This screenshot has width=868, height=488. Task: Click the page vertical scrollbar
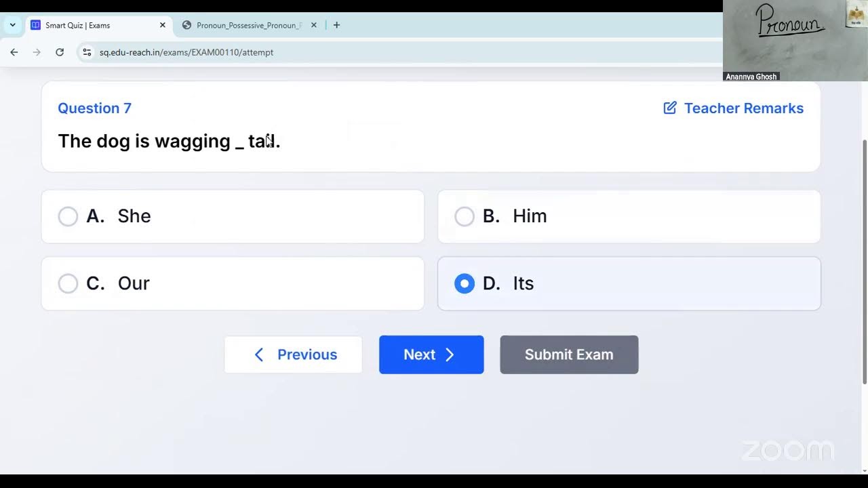[x=864, y=261]
